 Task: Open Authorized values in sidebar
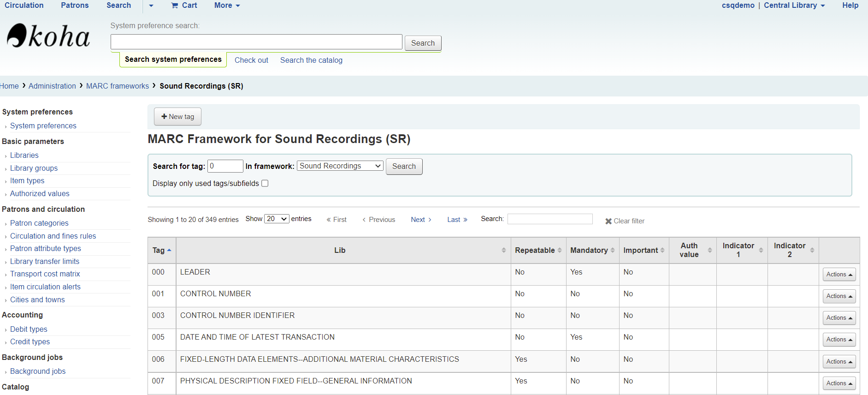click(40, 194)
